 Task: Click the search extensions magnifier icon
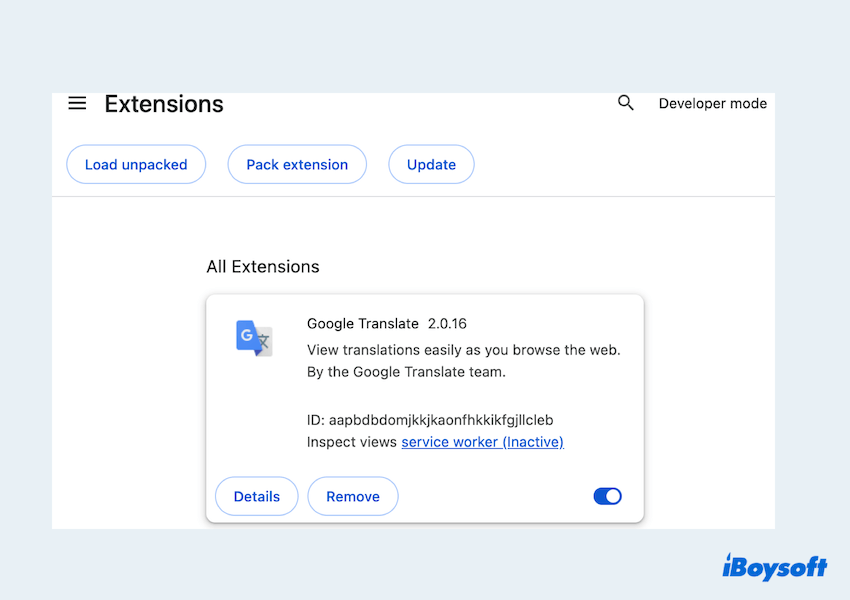626,103
